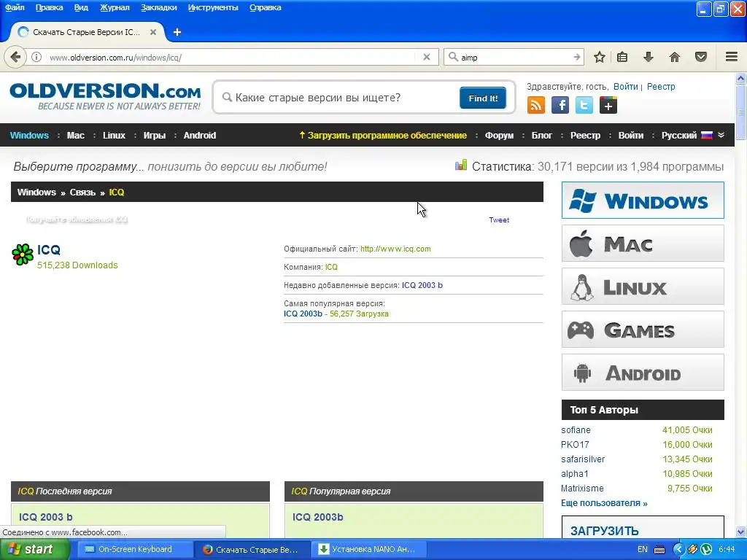Open top author safarisilver
This screenshot has height=560, width=747.
point(583,459)
